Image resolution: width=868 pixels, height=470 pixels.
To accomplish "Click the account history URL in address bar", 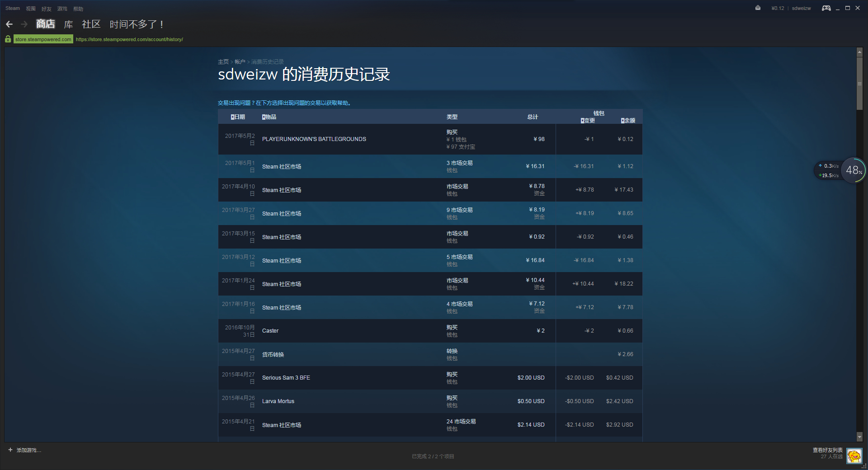I will click(x=129, y=39).
